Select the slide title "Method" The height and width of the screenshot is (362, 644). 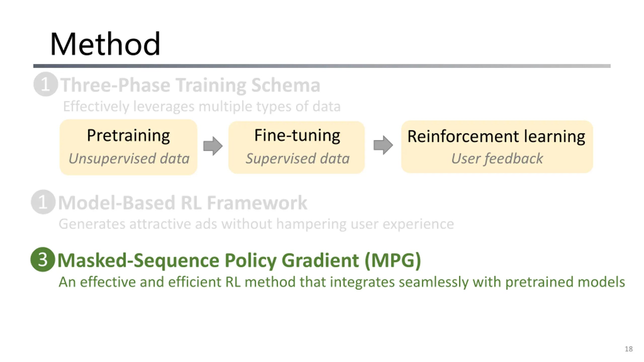[105, 44]
